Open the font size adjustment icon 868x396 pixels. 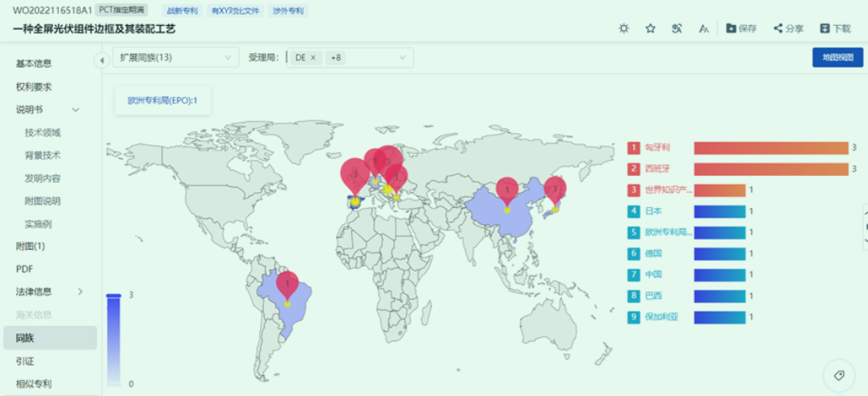[x=703, y=29]
